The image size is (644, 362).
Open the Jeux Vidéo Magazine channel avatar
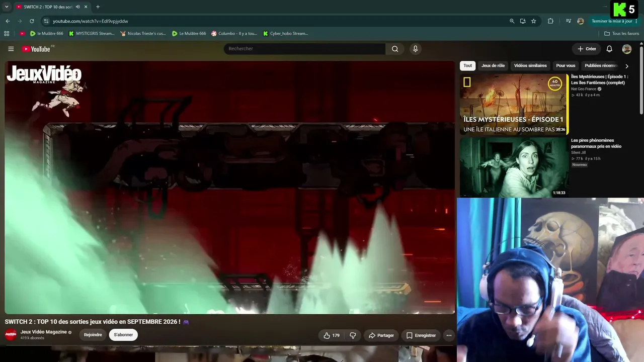coord(11,334)
